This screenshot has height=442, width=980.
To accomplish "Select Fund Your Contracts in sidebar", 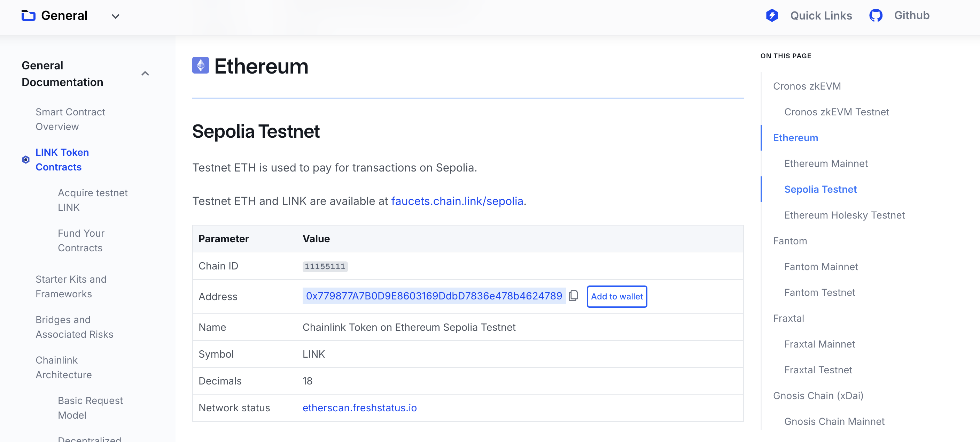I will coord(81,240).
